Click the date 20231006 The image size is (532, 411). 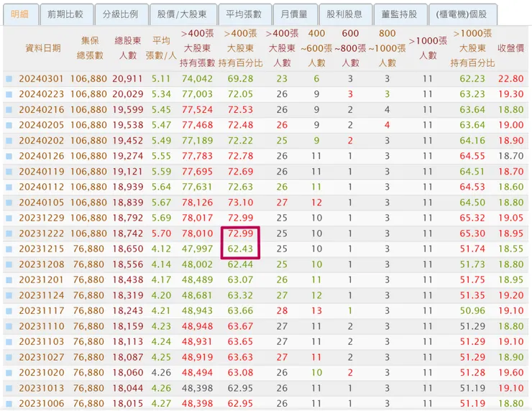click(41, 404)
